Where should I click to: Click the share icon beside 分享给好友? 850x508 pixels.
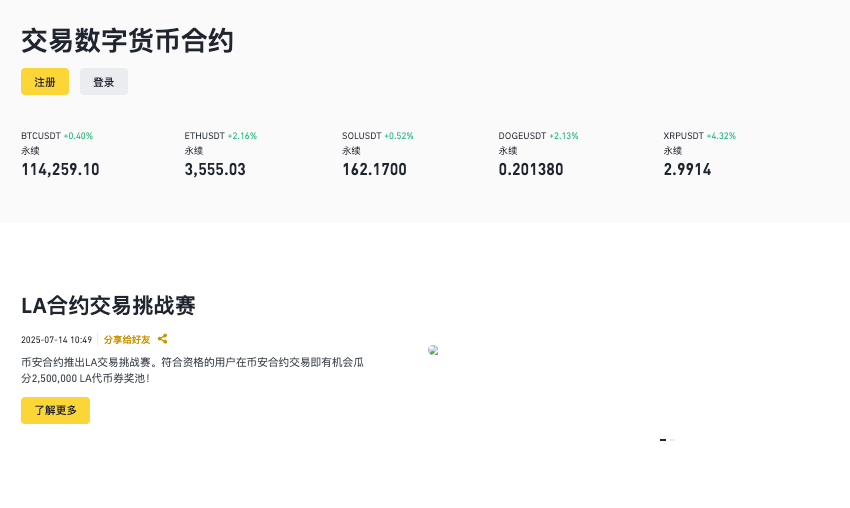162,339
